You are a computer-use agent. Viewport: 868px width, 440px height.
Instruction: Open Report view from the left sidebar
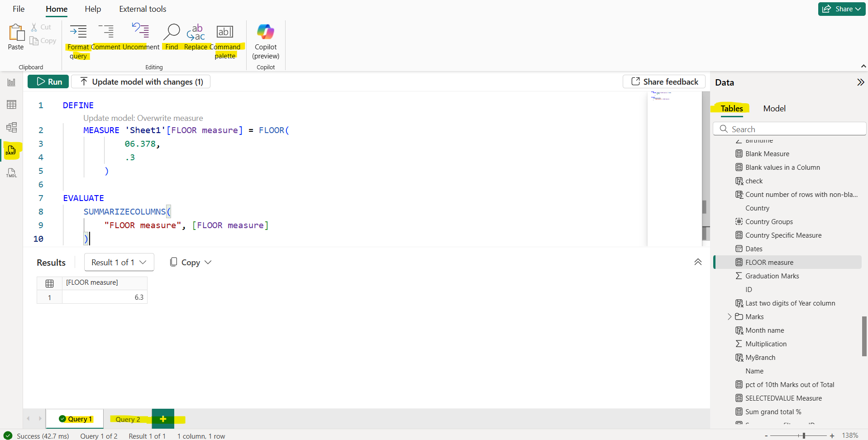point(11,82)
